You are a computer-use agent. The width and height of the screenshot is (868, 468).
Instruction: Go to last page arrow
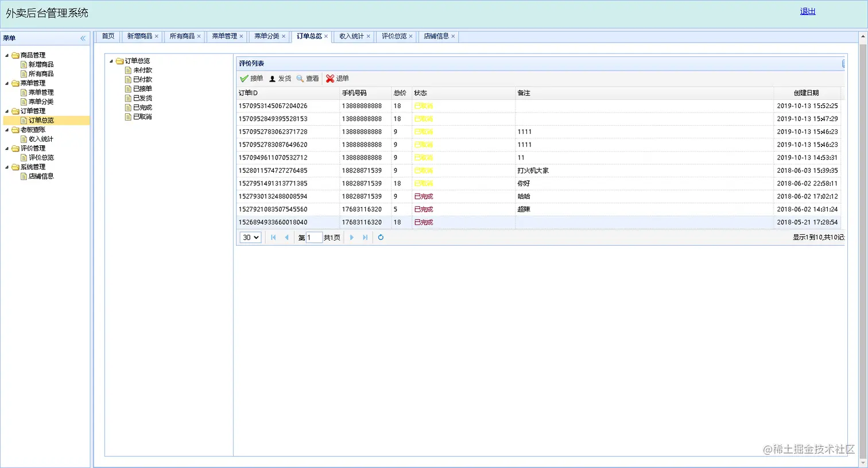pyautogui.click(x=365, y=237)
